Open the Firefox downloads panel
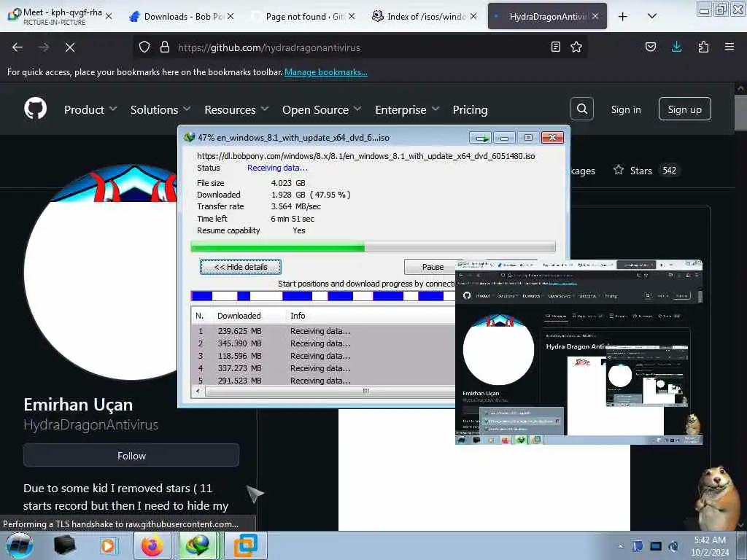747x560 pixels. click(x=676, y=47)
